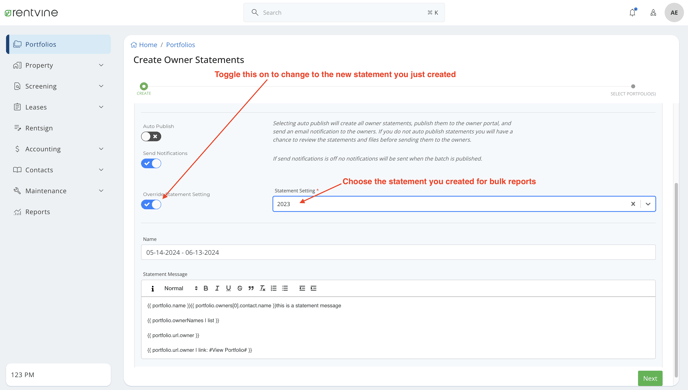This screenshot has height=390, width=688.
Task: Click the Accounting dollar sign icon
Action: point(17,149)
